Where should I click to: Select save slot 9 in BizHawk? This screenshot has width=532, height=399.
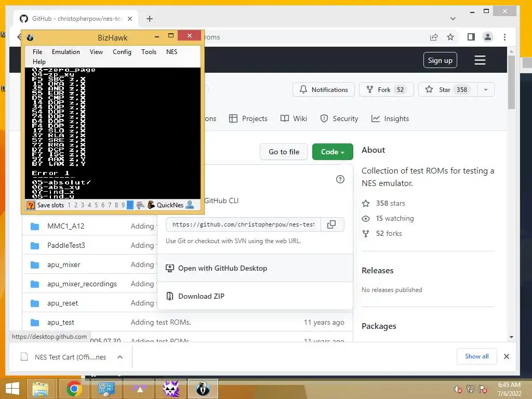(x=123, y=205)
